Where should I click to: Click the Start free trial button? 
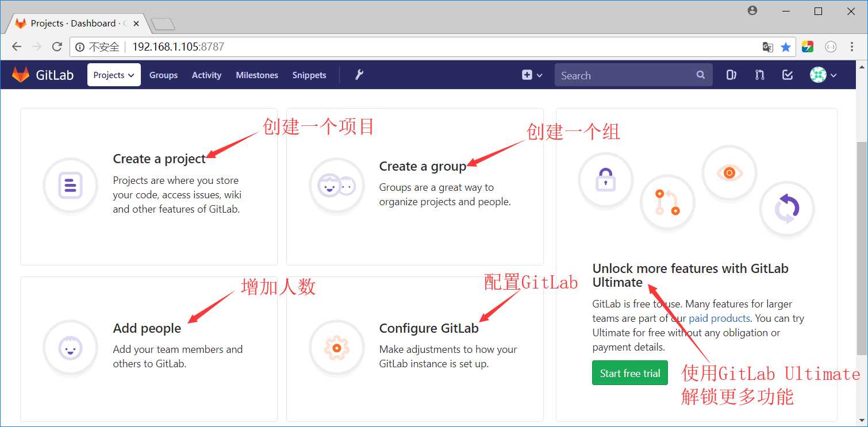click(x=630, y=373)
